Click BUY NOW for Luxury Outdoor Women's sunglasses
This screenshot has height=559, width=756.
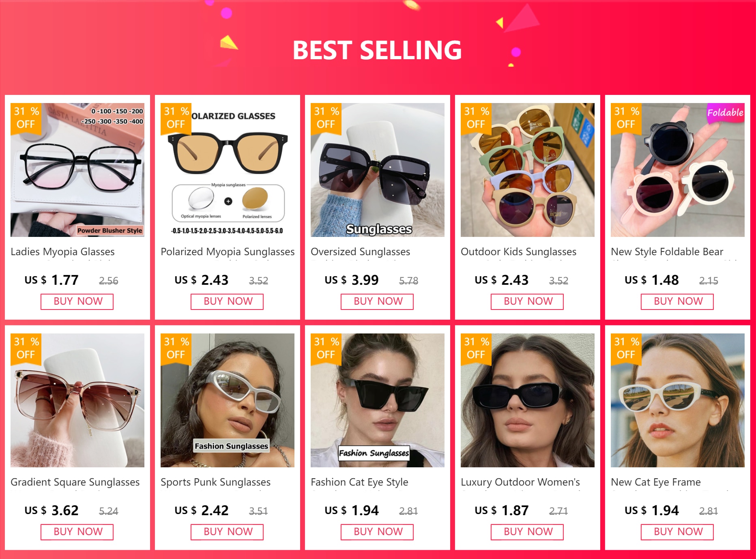coord(527,532)
